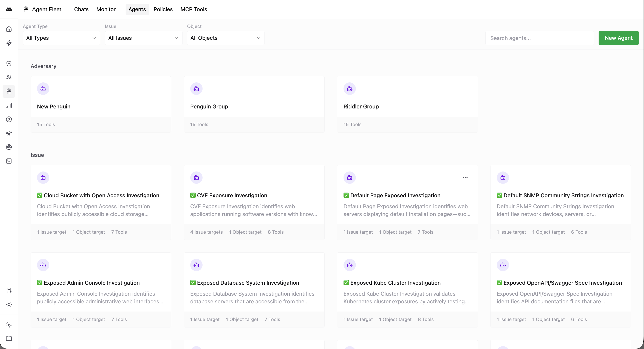Open the Penguin Group agent card
Screen dimensions: 644x349
pos(254,104)
